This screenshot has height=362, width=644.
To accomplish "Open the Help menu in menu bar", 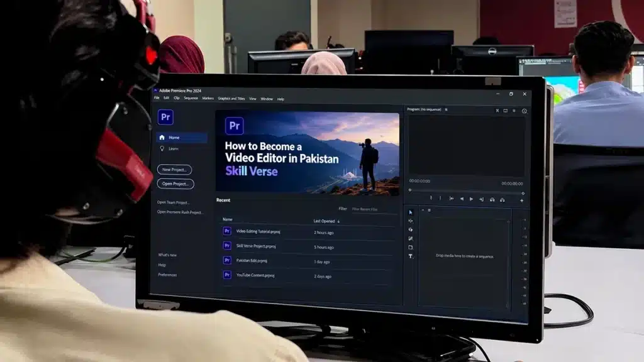I will click(x=280, y=99).
